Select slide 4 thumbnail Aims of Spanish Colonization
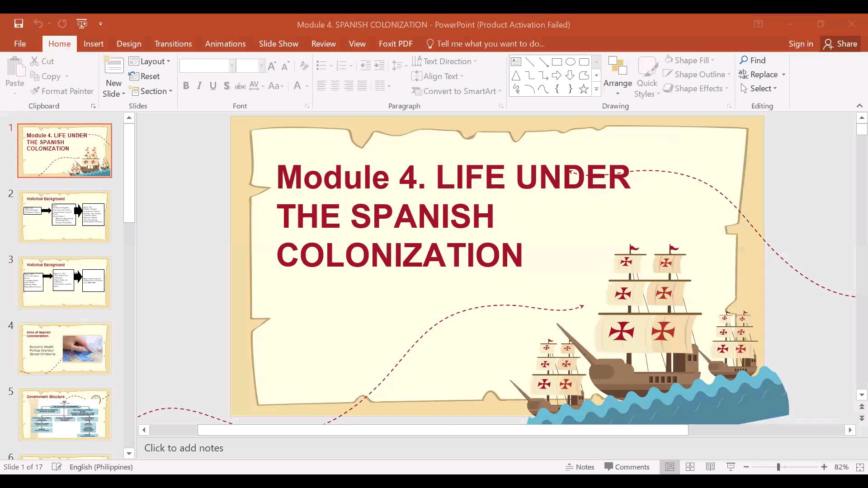This screenshot has height=488, width=868. click(65, 348)
